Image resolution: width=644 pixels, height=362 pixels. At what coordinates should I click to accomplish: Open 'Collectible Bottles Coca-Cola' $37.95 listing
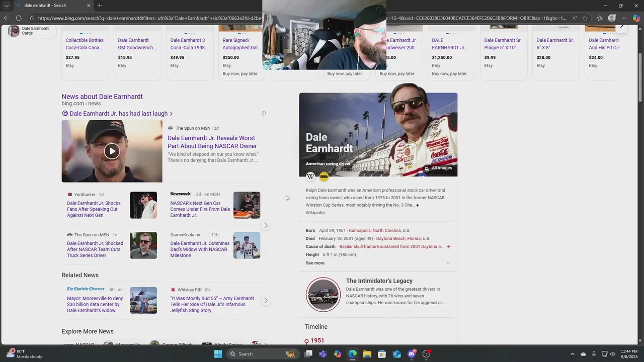(x=85, y=44)
